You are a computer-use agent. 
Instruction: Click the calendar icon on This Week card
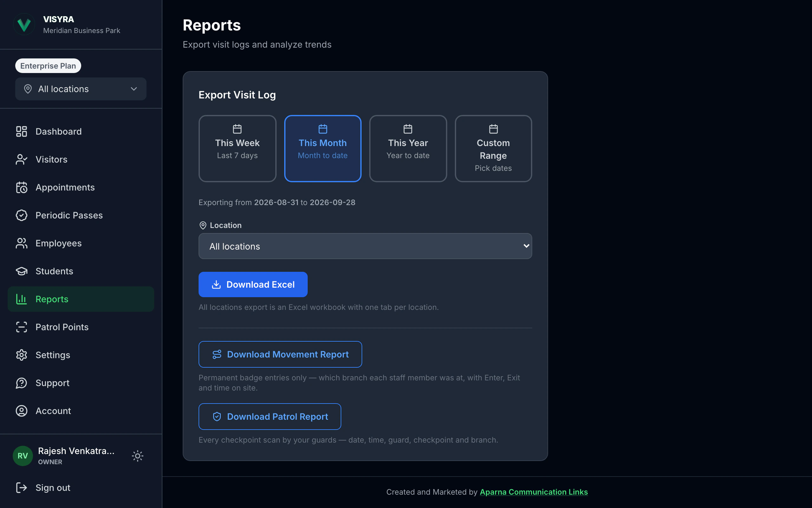tap(237, 129)
